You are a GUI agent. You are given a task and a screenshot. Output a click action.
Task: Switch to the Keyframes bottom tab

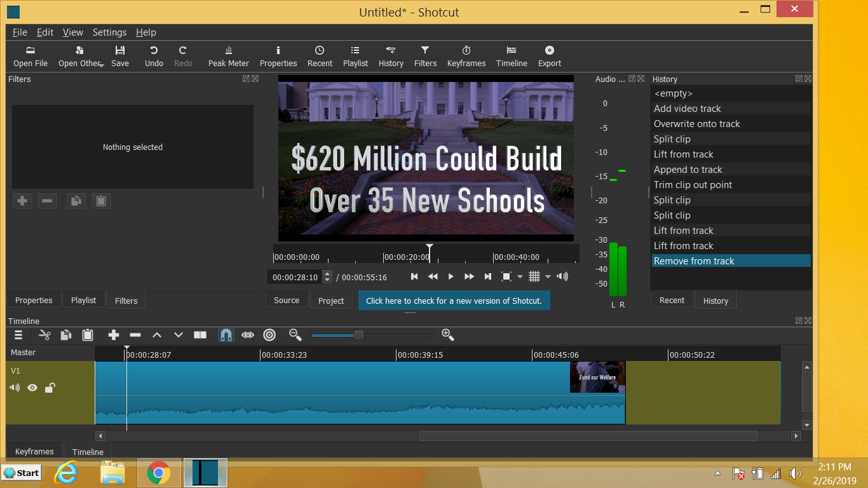34,451
